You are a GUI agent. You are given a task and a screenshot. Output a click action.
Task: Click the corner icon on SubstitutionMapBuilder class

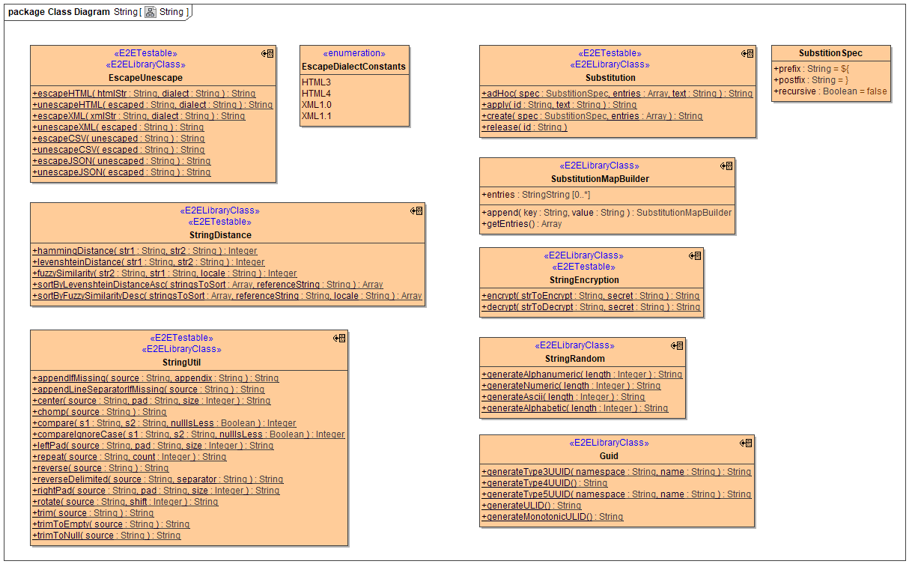pos(726,166)
